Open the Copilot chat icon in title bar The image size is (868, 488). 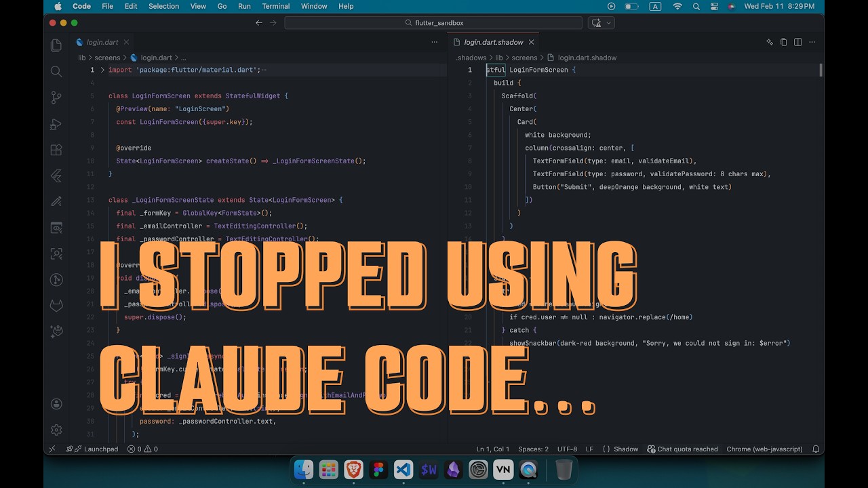[x=597, y=22]
